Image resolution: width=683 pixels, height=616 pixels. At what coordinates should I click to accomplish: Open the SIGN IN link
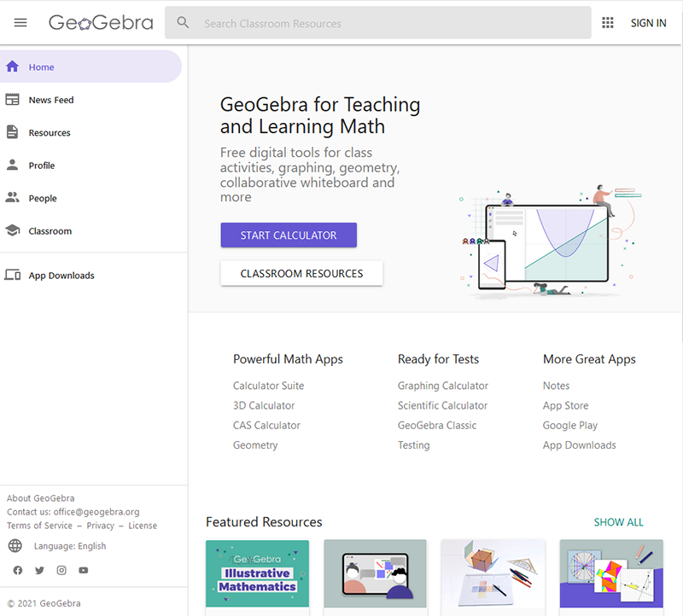(x=648, y=22)
